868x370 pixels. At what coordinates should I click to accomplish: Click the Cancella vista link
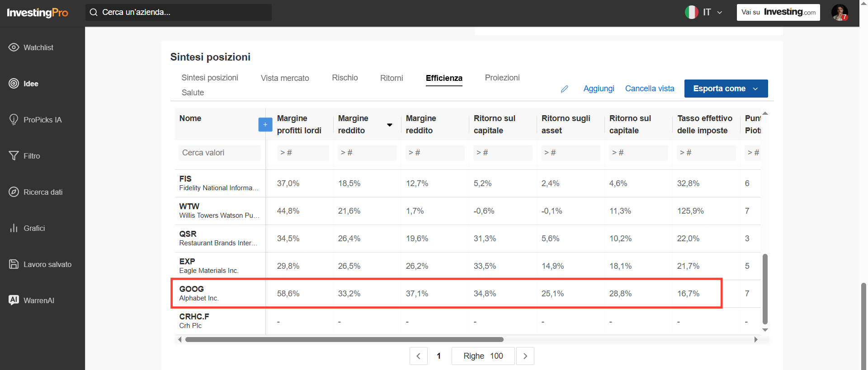click(650, 89)
